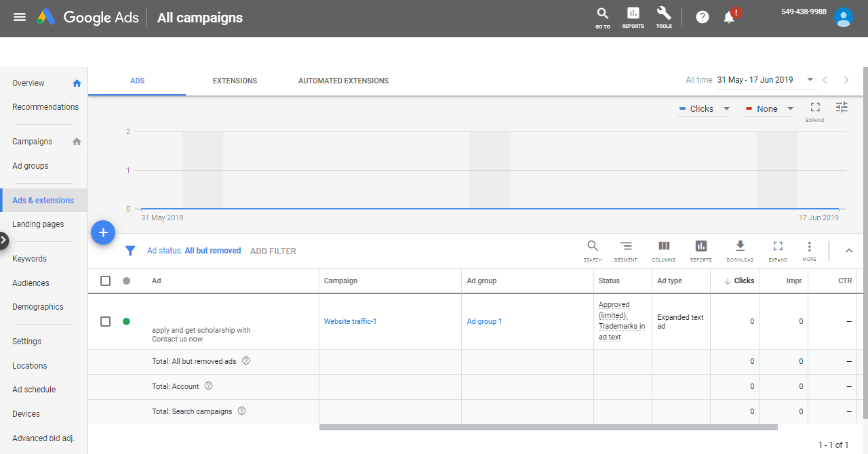This screenshot has height=454, width=868.
Task: Click ADD FILTER button
Action: tap(273, 251)
